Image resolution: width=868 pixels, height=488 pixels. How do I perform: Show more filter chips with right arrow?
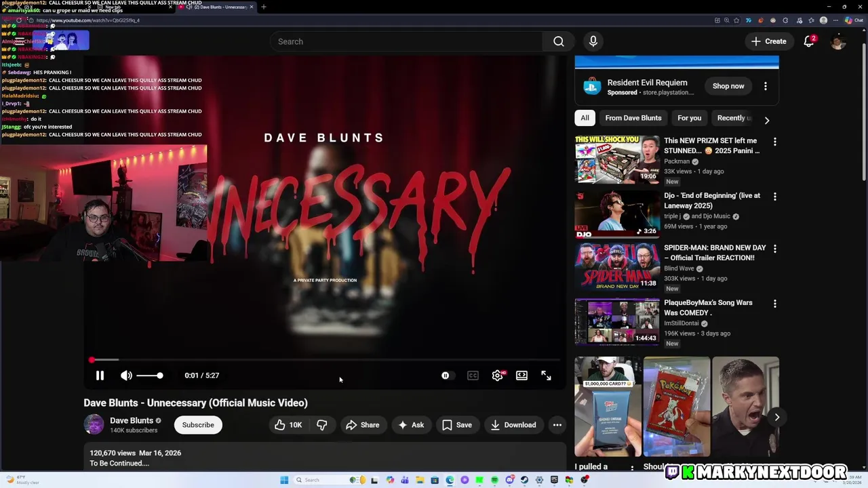point(767,120)
